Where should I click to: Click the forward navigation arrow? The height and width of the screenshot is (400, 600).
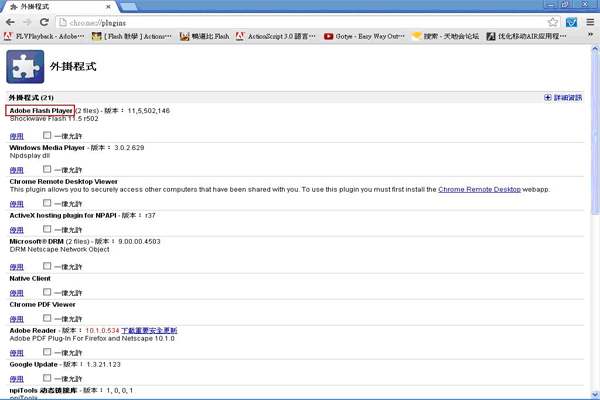29,21
